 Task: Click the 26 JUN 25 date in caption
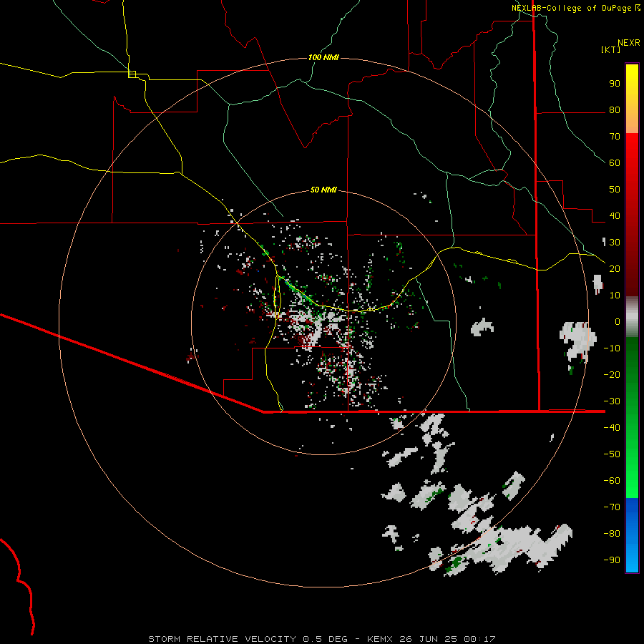click(x=429, y=639)
